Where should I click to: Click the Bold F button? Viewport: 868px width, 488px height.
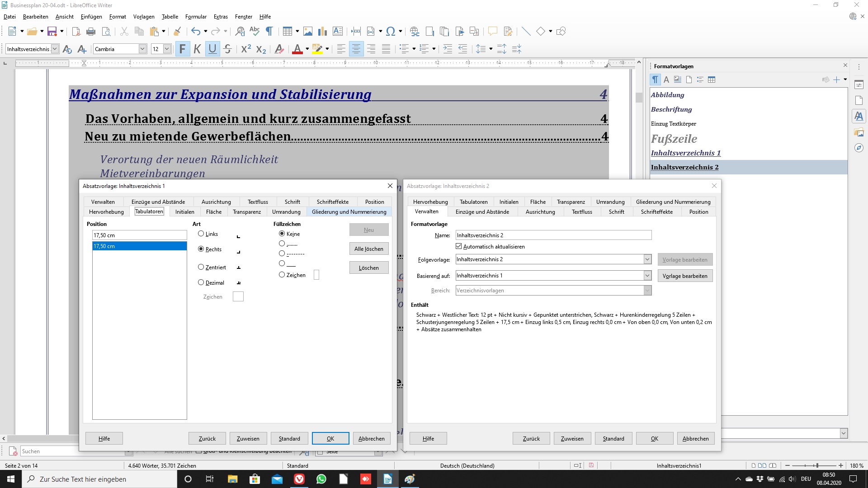pos(182,49)
